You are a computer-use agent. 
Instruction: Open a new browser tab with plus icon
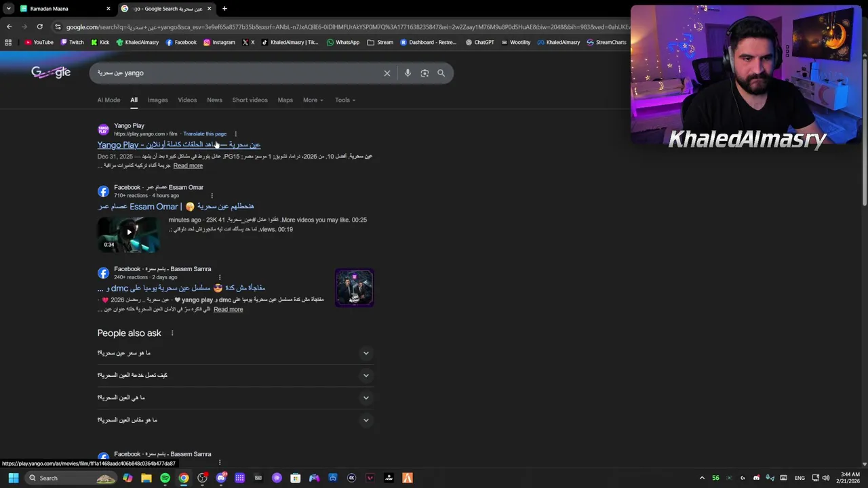coord(224,9)
